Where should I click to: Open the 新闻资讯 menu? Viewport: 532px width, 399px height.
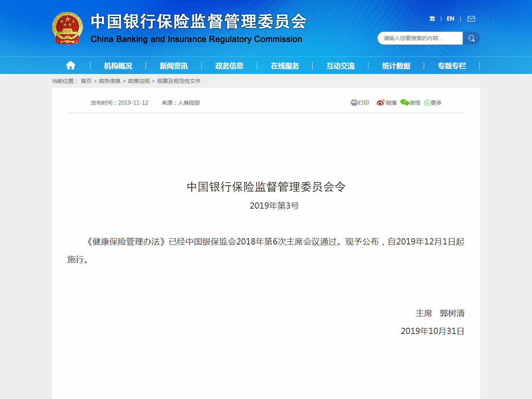[174, 66]
